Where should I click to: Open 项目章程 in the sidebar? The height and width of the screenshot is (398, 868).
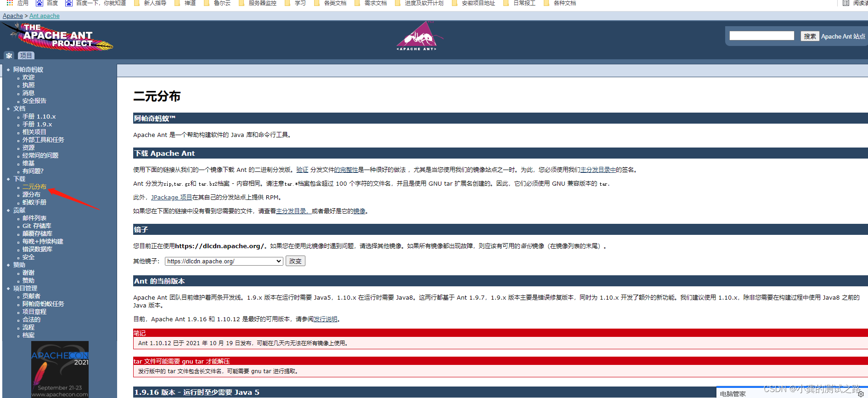(34, 312)
